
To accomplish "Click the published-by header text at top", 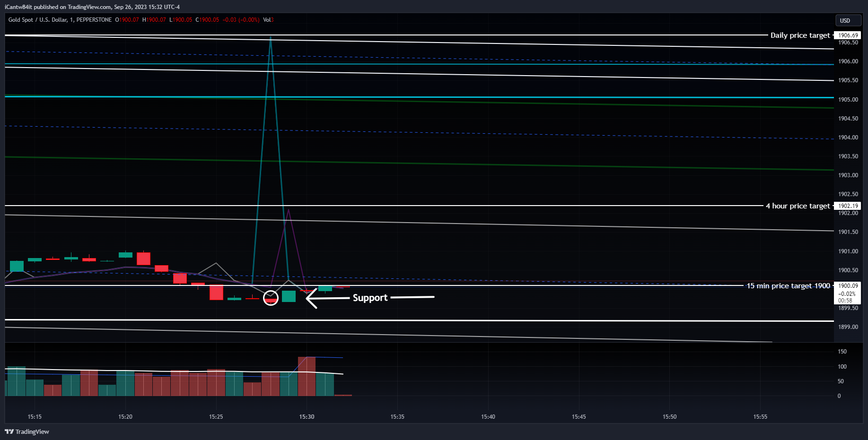I will (92, 7).
